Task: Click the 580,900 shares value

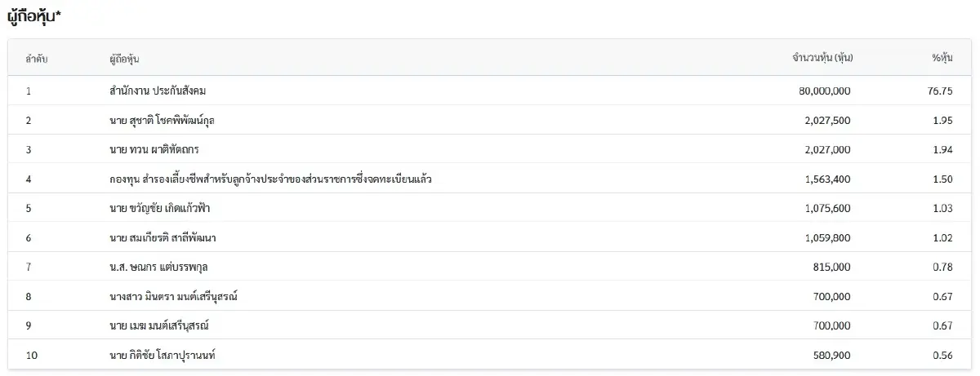Action: (x=832, y=356)
